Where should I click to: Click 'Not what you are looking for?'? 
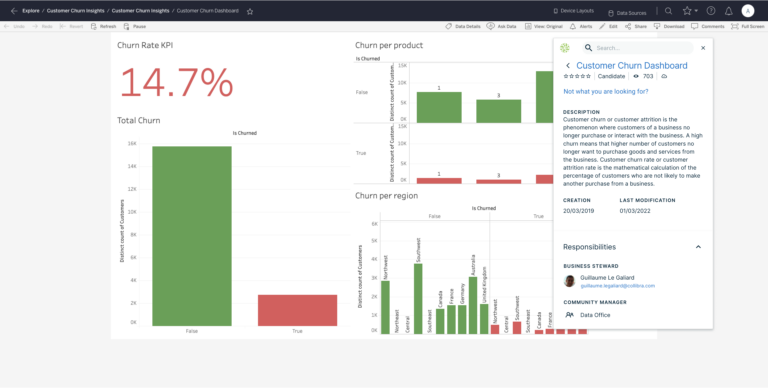pyautogui.click(x=606, y=92)
